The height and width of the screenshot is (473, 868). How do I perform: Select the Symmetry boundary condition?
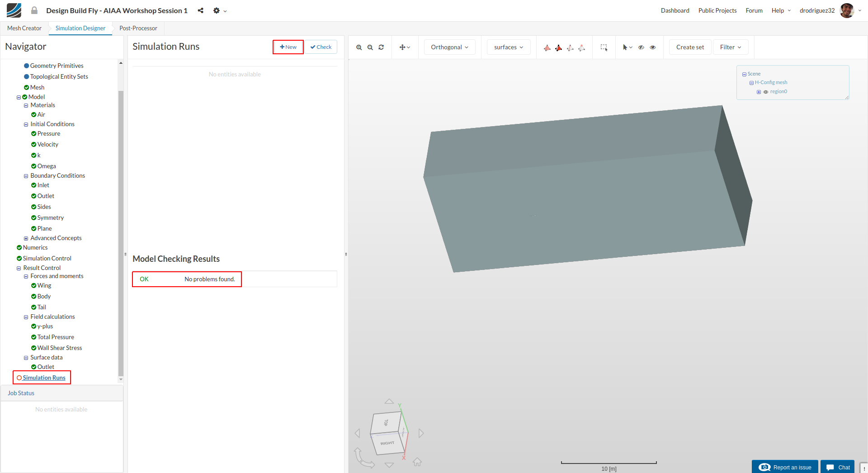coord(50,218)
